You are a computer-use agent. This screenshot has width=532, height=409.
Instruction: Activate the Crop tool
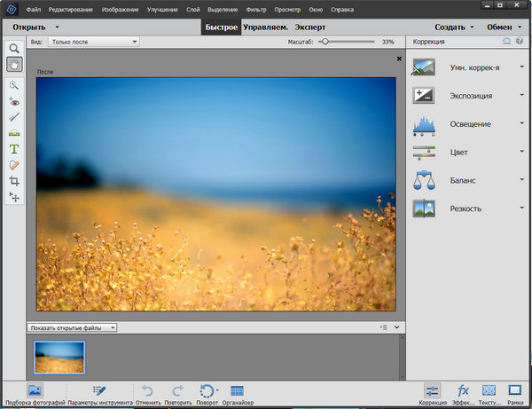[x=14, y=180]
